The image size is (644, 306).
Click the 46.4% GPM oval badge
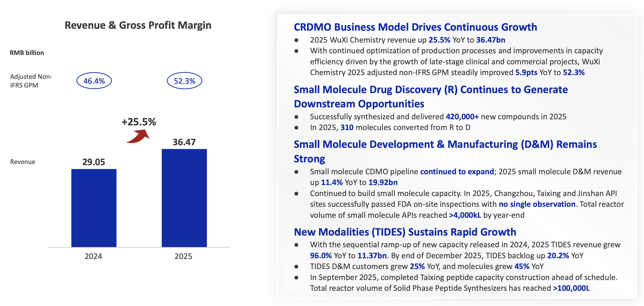[94, 81]
